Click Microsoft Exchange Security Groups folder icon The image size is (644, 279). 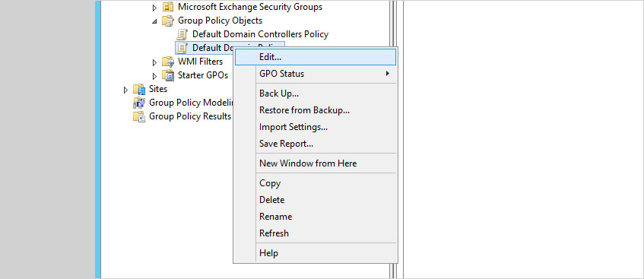(168, 7)
